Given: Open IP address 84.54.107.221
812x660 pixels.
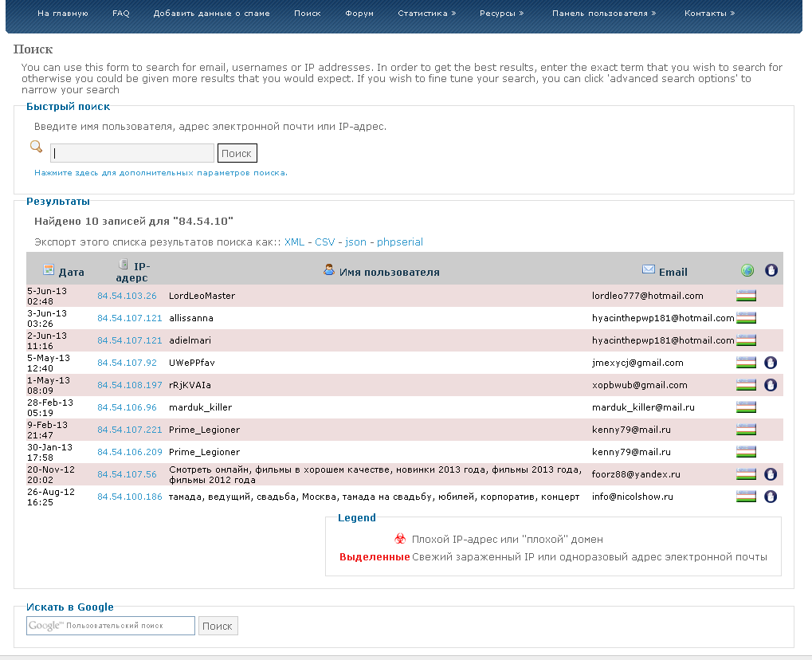Looking at the screenshot, I should (x=129, y=430).
